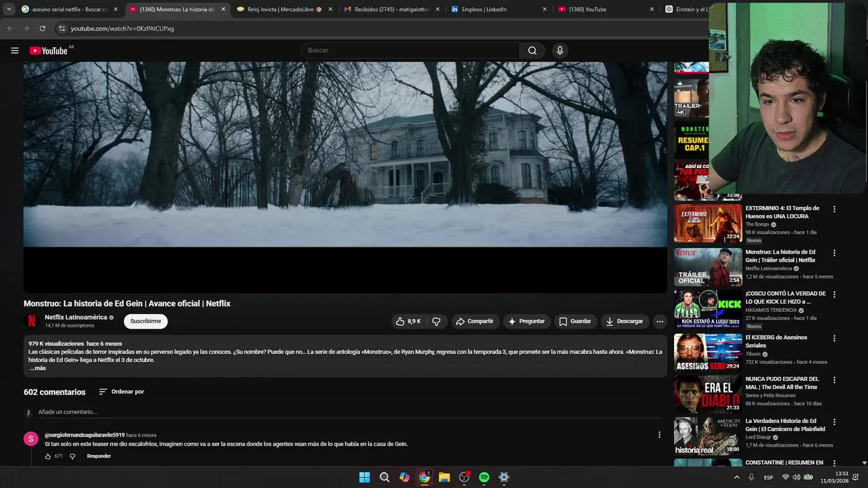Open Copilot from the taskbar
The width and height of the screenshot is (868, 488).
tap(404, 477)
